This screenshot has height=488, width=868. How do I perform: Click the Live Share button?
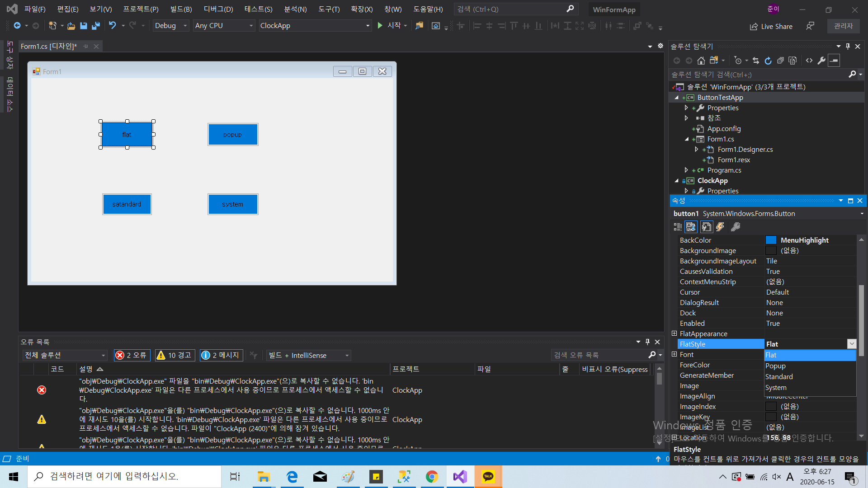click(x=771, y=27)
